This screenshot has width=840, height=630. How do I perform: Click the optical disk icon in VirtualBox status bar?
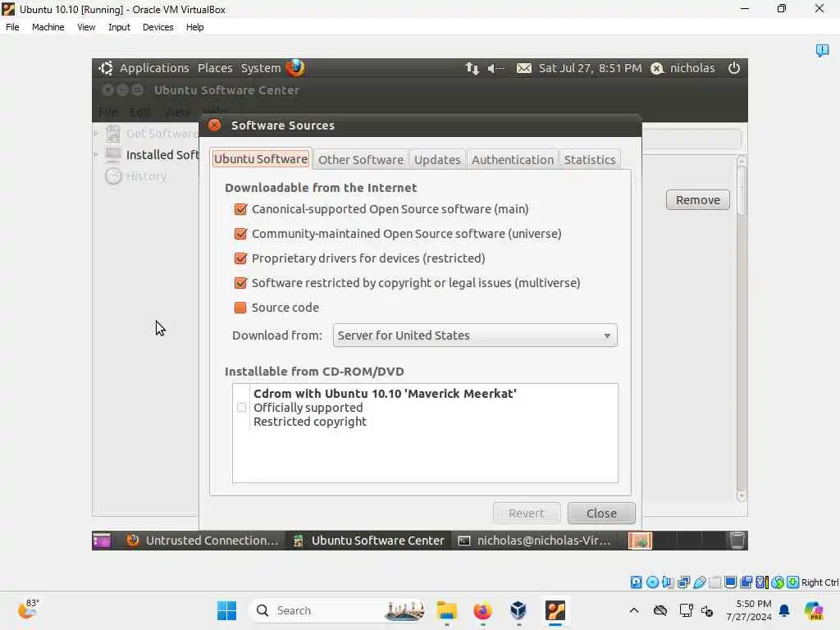click(x=652, y=582)
